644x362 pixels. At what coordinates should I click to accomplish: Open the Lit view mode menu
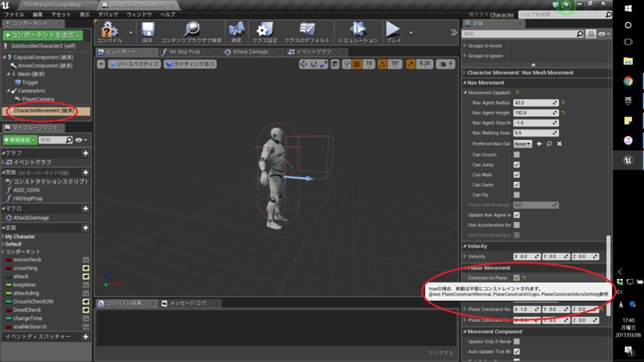(190, 64)
